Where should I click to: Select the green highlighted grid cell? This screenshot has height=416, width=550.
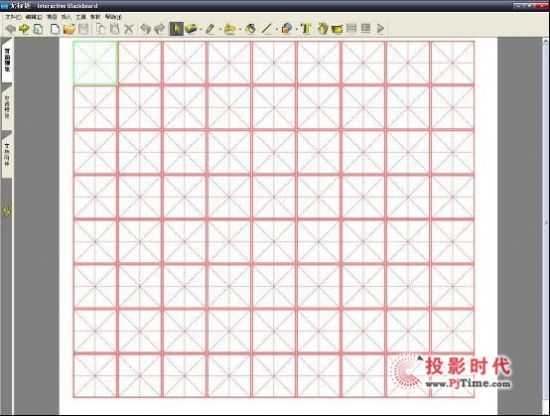95,63
